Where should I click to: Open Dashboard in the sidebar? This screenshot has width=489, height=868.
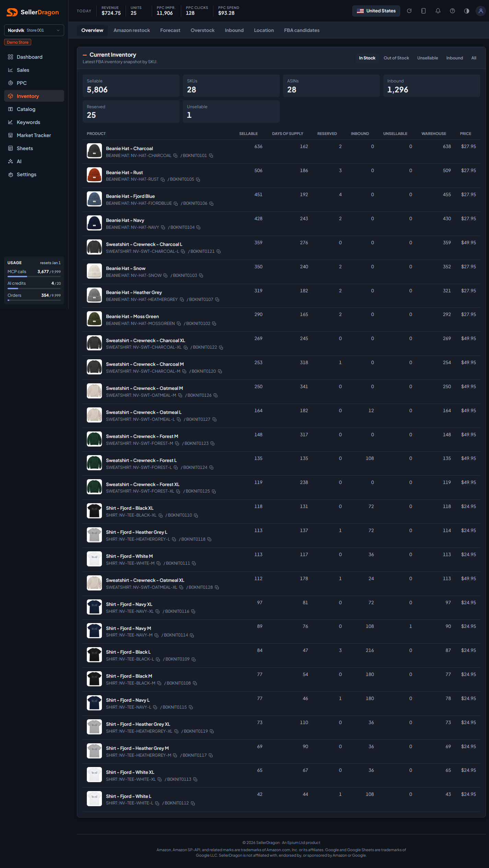tap(34, 57)
